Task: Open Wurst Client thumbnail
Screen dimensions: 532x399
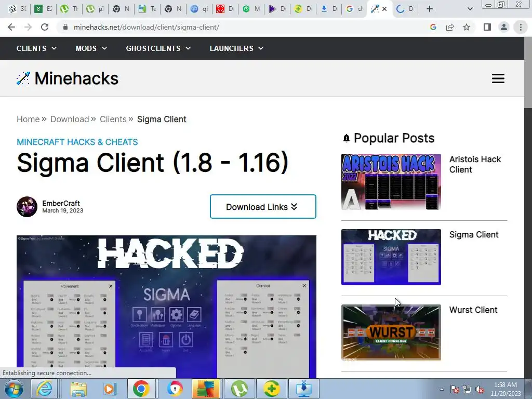Action: [x=391, y=332]
